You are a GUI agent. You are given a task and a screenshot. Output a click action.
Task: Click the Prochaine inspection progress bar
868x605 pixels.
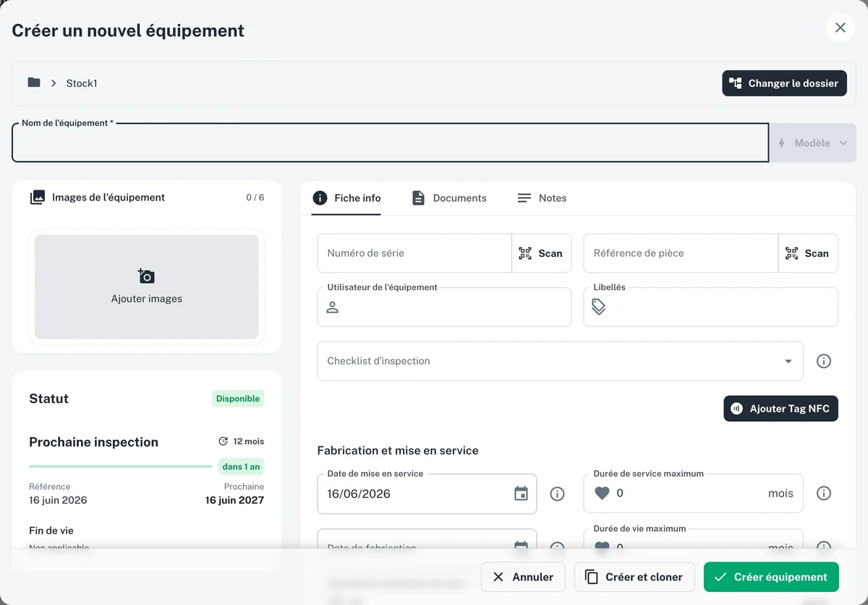pos(121,467)
